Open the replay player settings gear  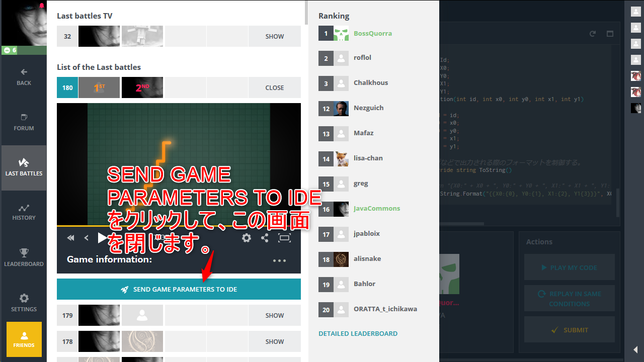pos(247,238)
